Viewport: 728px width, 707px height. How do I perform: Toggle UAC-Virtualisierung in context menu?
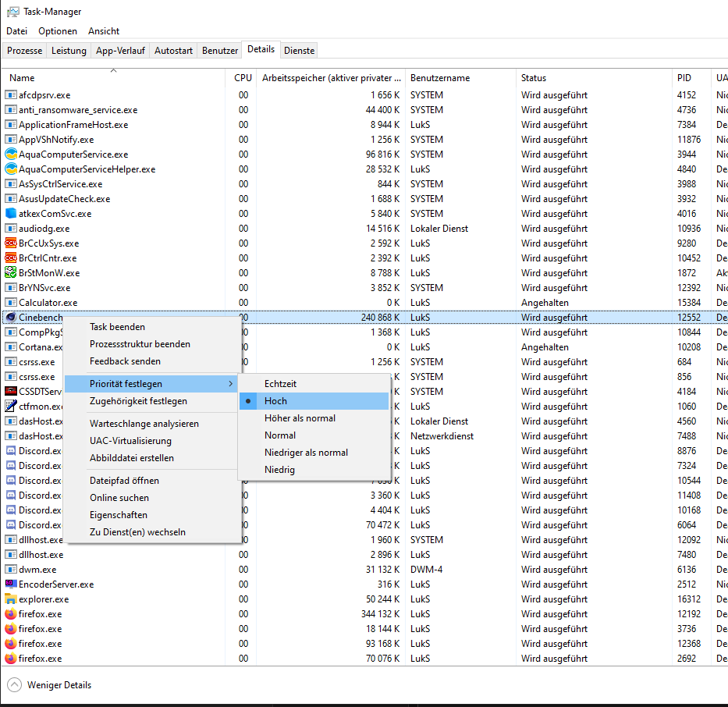pos(151,441)
